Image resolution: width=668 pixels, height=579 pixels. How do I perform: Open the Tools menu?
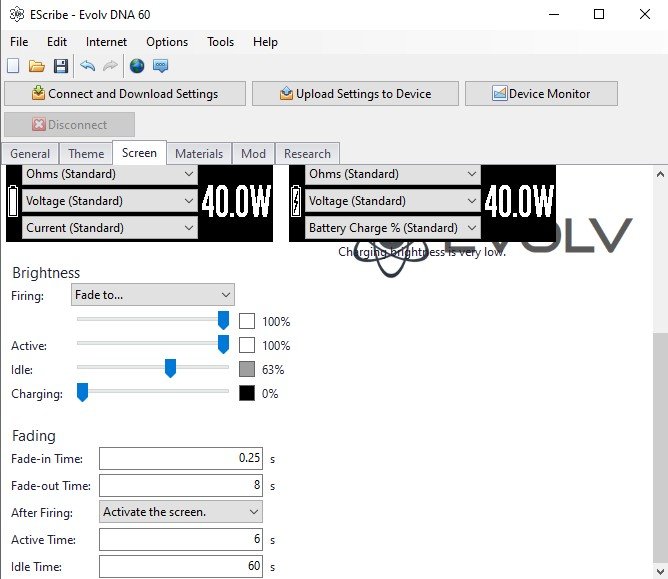[x=220, y=42]
